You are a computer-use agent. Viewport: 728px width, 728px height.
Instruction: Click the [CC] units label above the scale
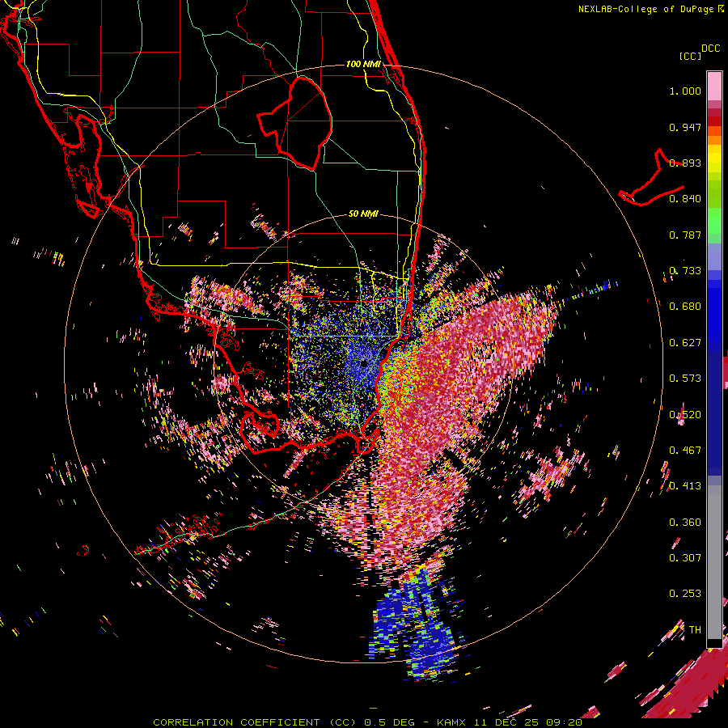point(690,56)
